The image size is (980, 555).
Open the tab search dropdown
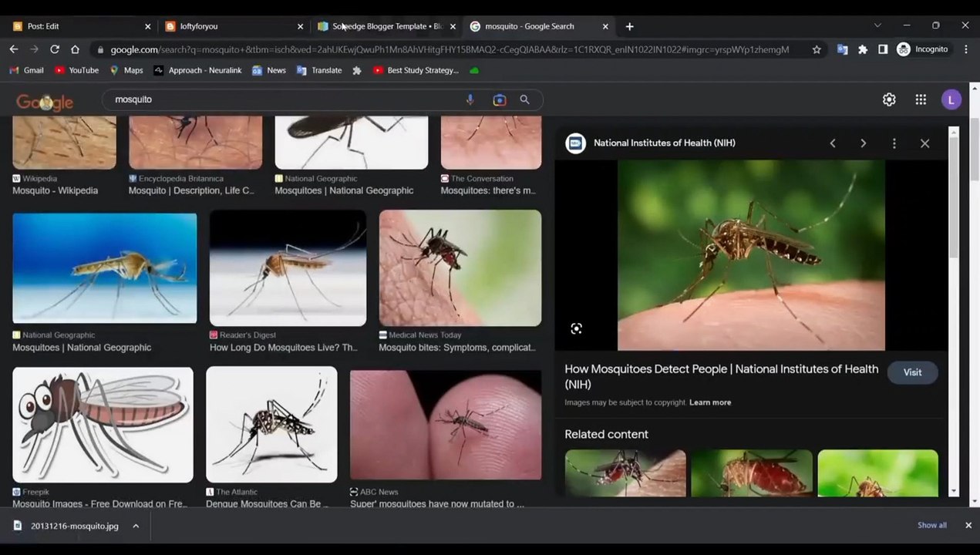click(x=877, y=25)
